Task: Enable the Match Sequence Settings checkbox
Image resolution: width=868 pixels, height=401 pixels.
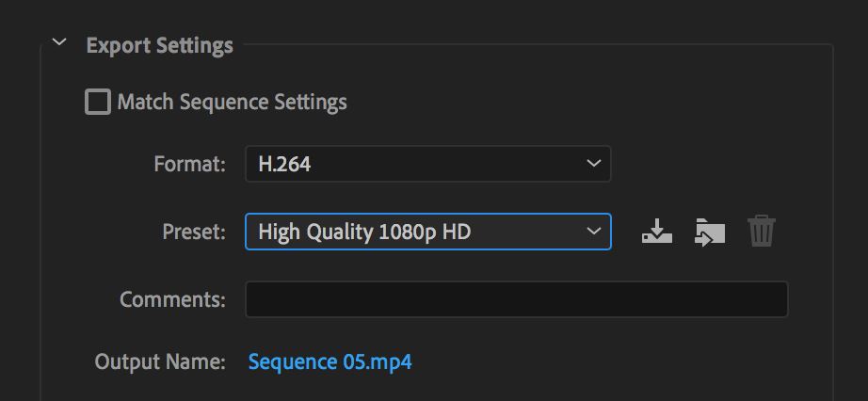Action: (x=97, y=102)
